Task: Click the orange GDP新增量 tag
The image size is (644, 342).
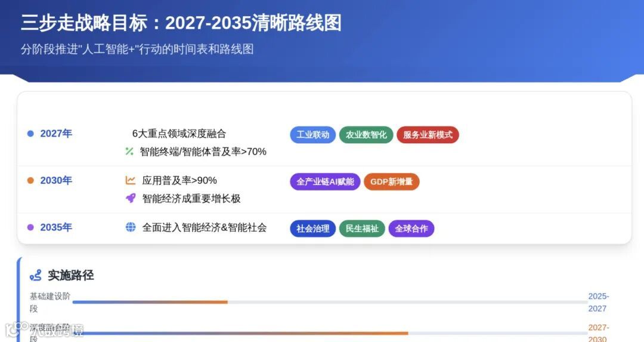Action: (391, 181)
